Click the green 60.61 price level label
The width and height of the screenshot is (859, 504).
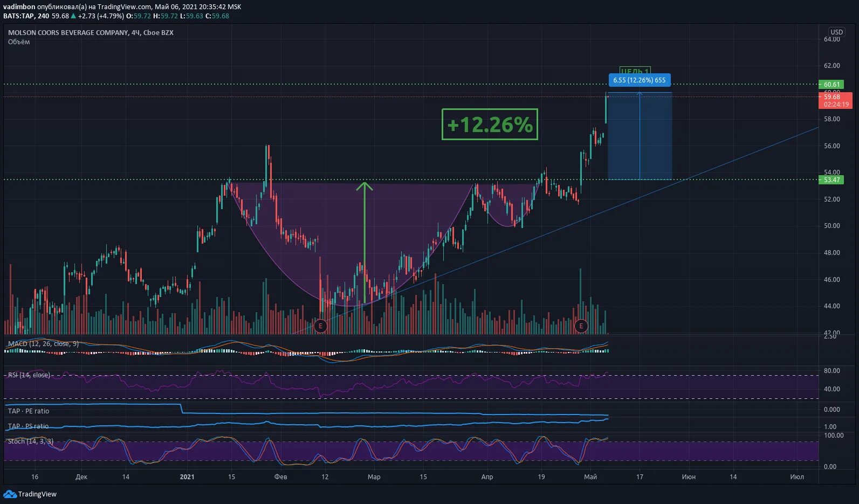tap(831, 84)
